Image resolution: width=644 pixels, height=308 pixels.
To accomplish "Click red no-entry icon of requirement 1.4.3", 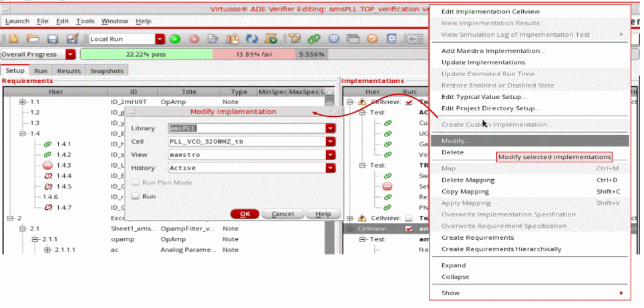I will [x=47, y=166].
